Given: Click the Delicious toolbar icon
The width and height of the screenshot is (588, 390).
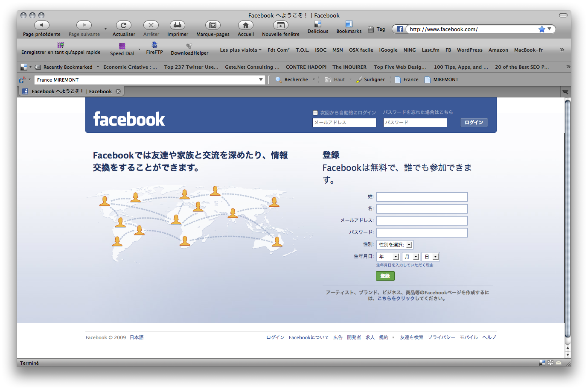Looking at the screenshot, I should (x=318, y=24).
